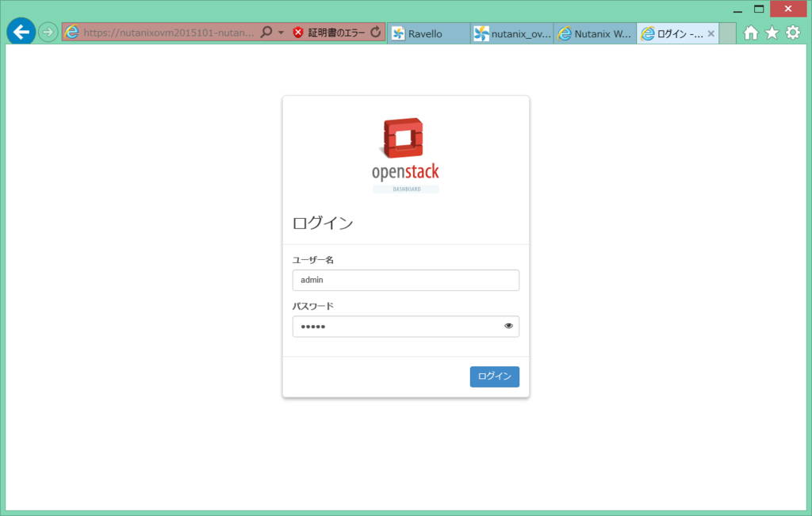Click the blue ログイン button
Image resolution: width=812 pixels, height=516 pixels.
tap(495, 376)
